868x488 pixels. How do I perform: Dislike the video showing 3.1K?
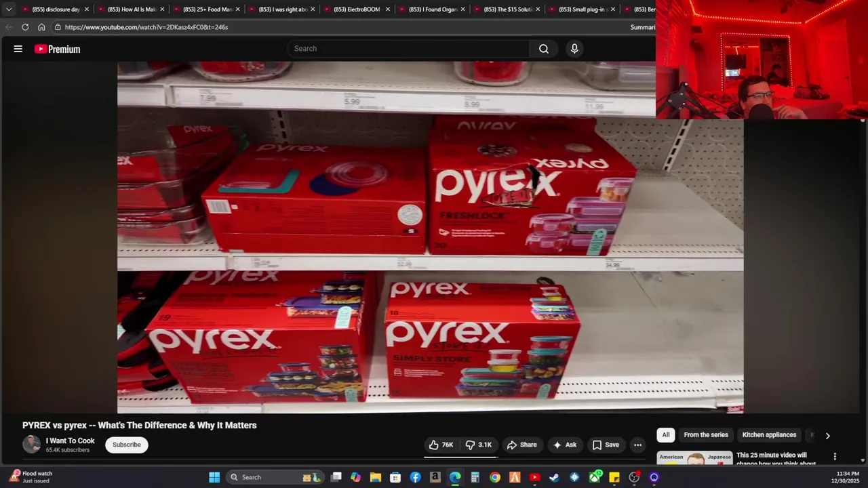478,445
